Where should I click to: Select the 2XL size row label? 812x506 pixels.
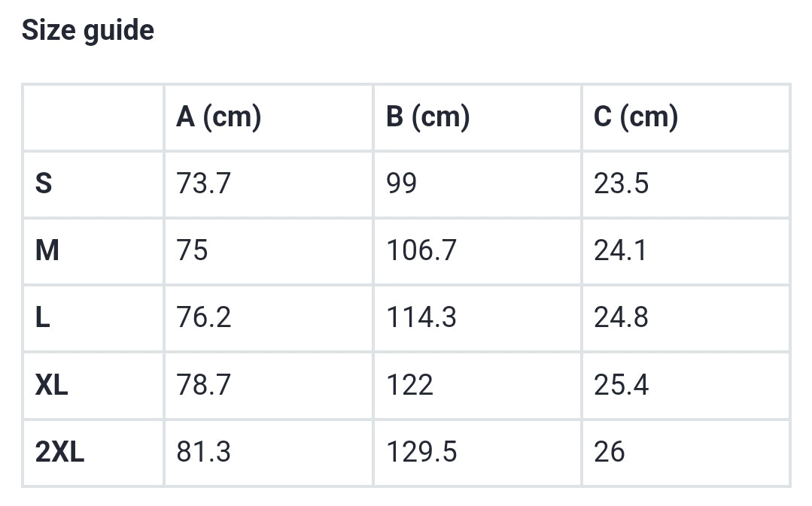(x=59, y=452)
